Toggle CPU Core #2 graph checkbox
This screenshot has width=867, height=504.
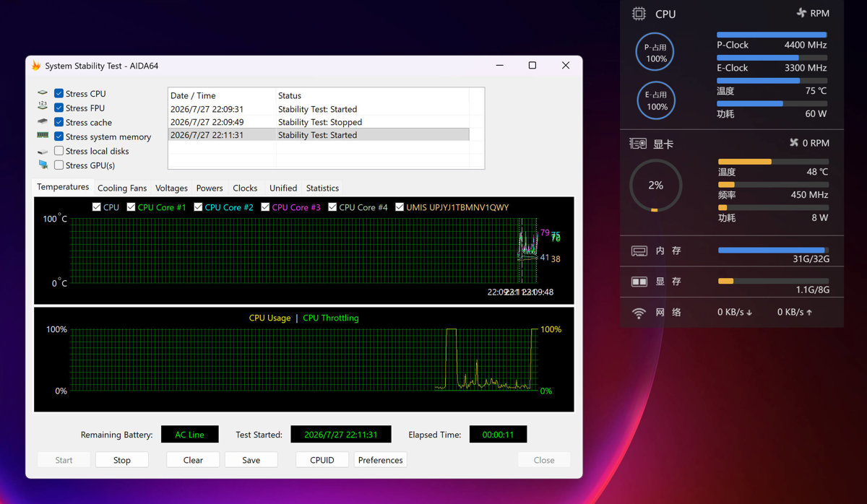tap(198, 207)
